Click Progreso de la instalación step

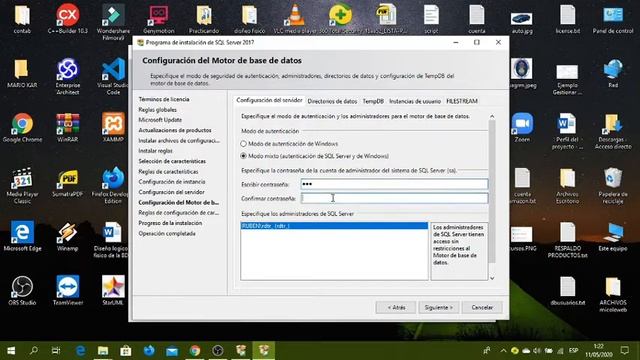[170, 223]
